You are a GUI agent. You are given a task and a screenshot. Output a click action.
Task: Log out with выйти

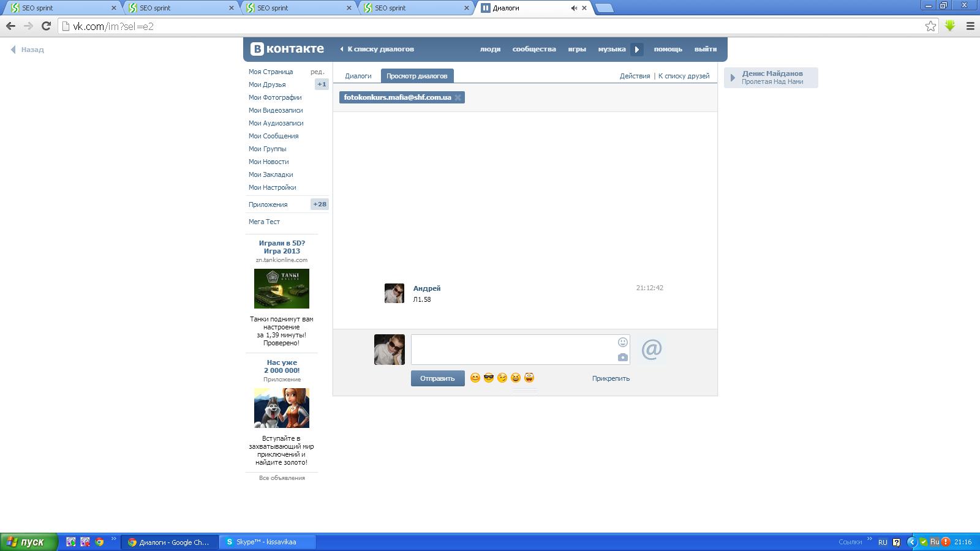click(706, 49)
